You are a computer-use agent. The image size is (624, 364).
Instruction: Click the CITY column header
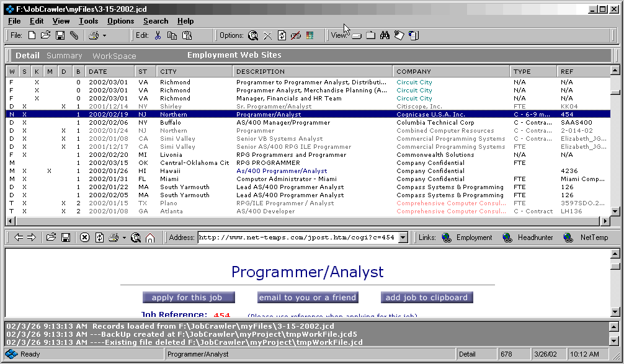click(x=194, y=71)
